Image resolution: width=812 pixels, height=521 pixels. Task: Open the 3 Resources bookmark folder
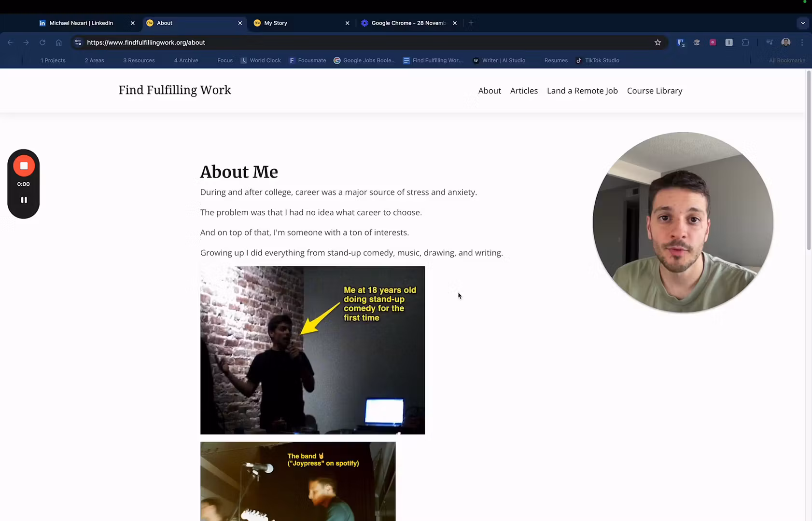point(139,60)
